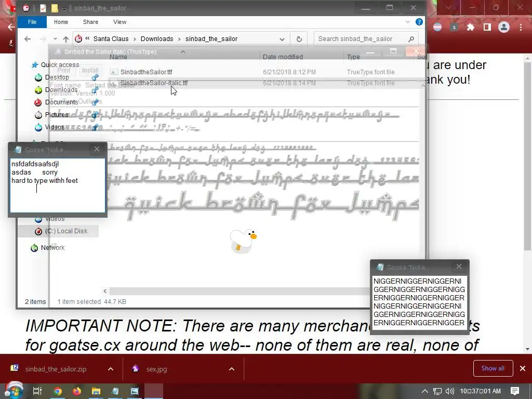Open the address bar history dropdown
Image resolution: width=532 pixels, height=399 pixels.
coord(282,39)
